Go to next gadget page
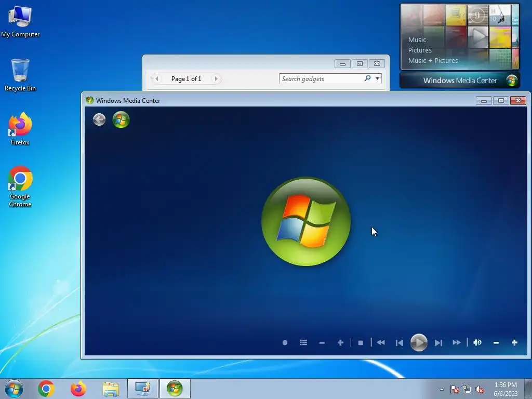 pyautogui.click(x=216, y=79)
